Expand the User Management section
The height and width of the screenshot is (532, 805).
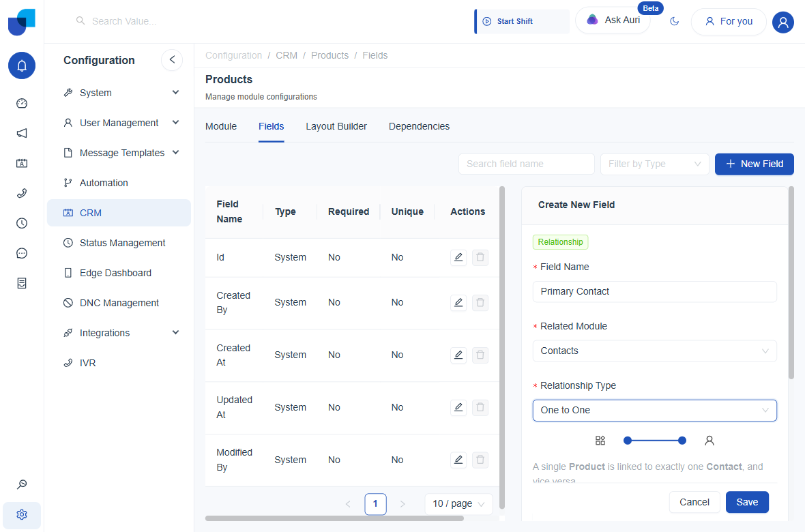pos(119,123)
